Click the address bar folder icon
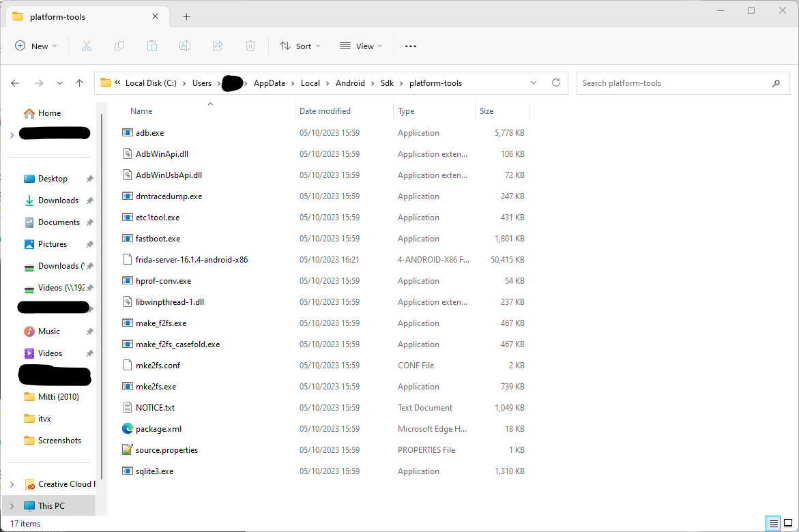Viewport: 799px width, 532px height. tap(106, 83)
